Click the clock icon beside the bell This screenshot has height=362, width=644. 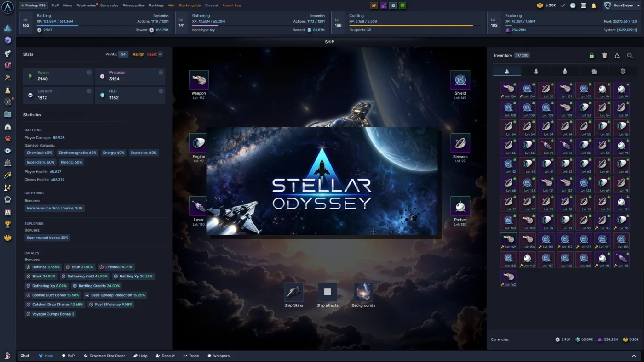573,6
